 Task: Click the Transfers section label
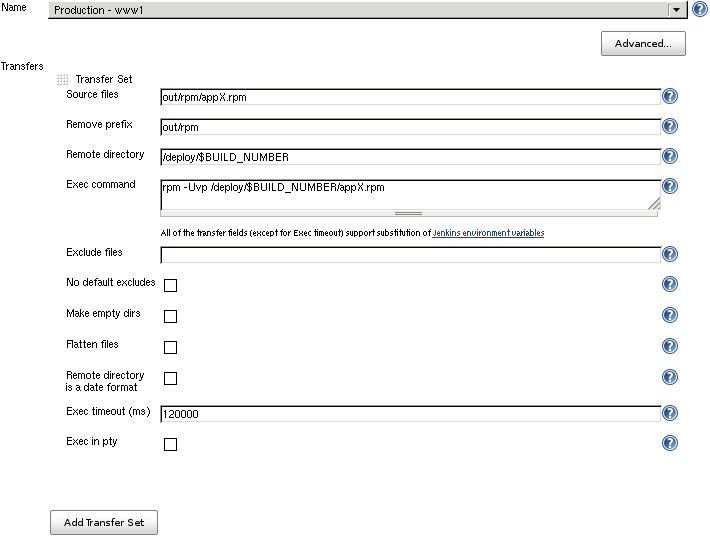pos(22,66)
